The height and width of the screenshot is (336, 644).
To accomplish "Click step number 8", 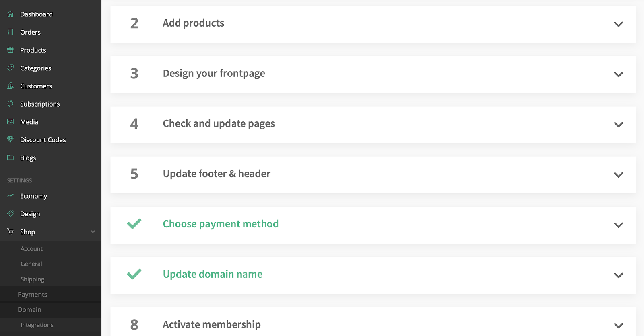I will click(134, 325).
